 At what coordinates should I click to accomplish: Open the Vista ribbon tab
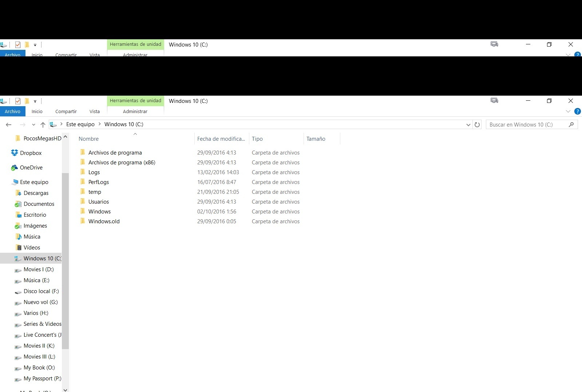pos(95,111)
